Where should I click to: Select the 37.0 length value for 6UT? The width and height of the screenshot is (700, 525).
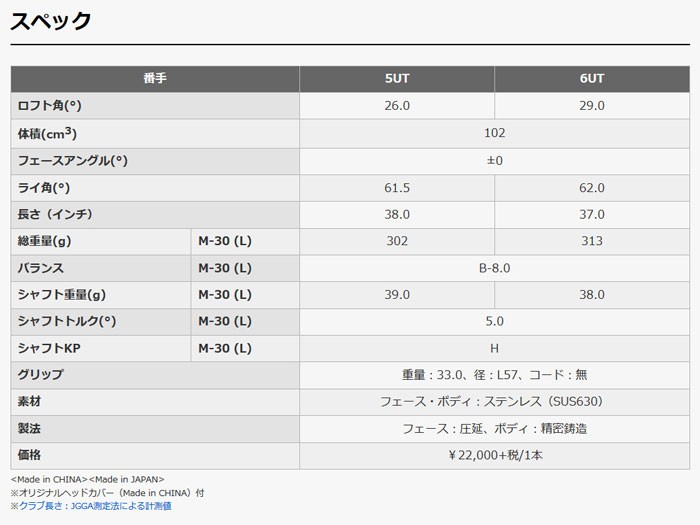click(x=592, y=214)
